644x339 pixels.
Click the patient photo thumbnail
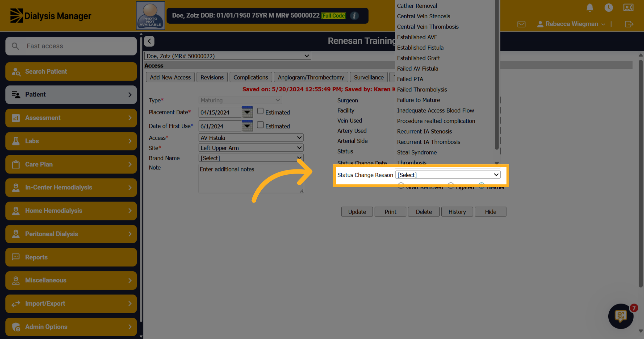click(150, 16)
